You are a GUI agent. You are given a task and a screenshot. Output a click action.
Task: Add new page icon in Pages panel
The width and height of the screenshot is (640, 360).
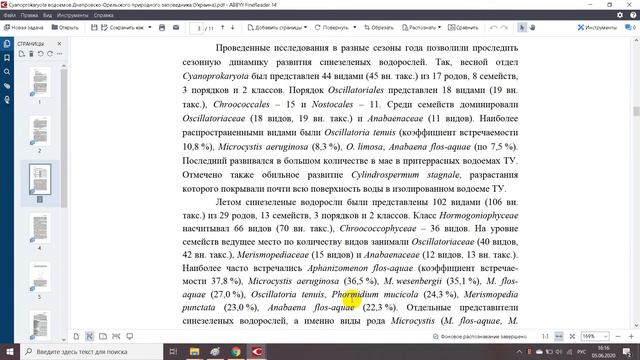[x=22, y=54]
